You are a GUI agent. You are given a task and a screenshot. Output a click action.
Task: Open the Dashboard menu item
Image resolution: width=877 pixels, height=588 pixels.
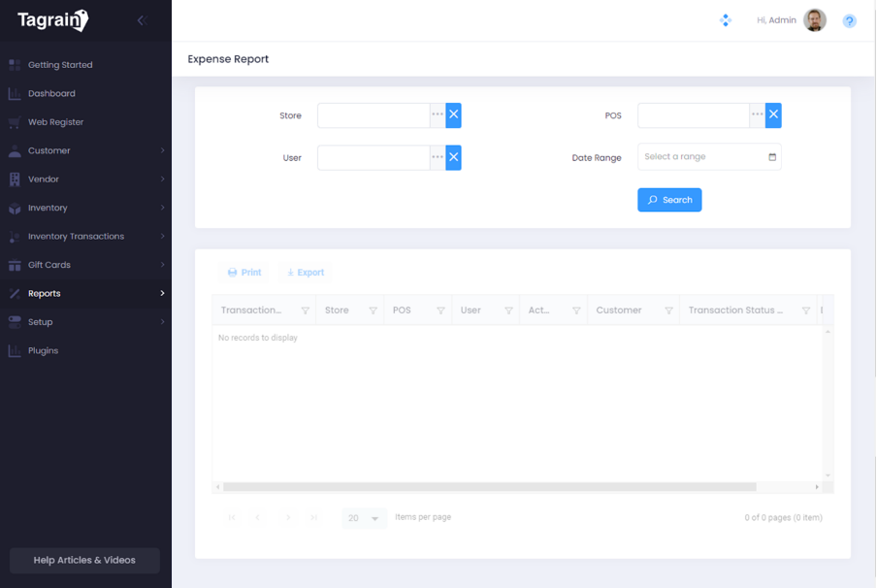(51, 94)
